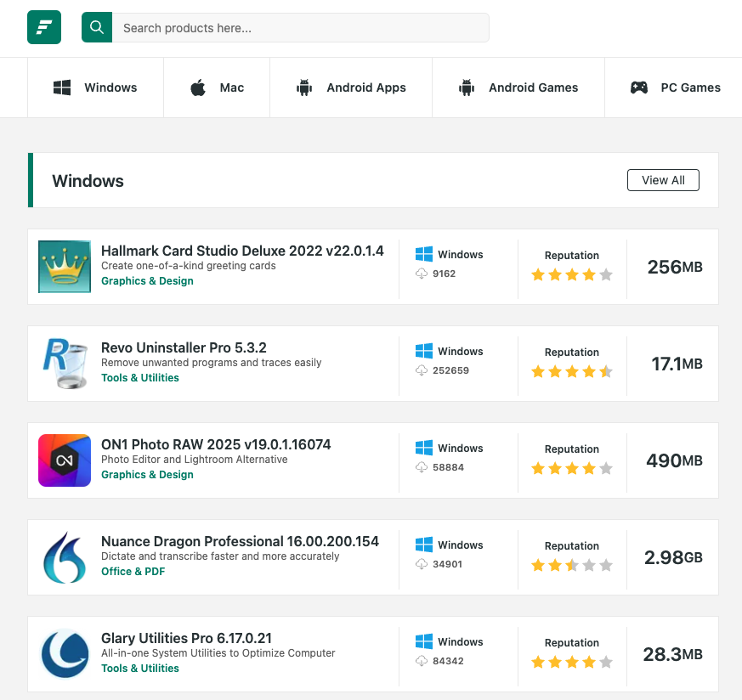This screenshot has width=742, height=700.
Task: Click Graphics & Design under Hallmark Card Studio
Action: tap(147, 281)
